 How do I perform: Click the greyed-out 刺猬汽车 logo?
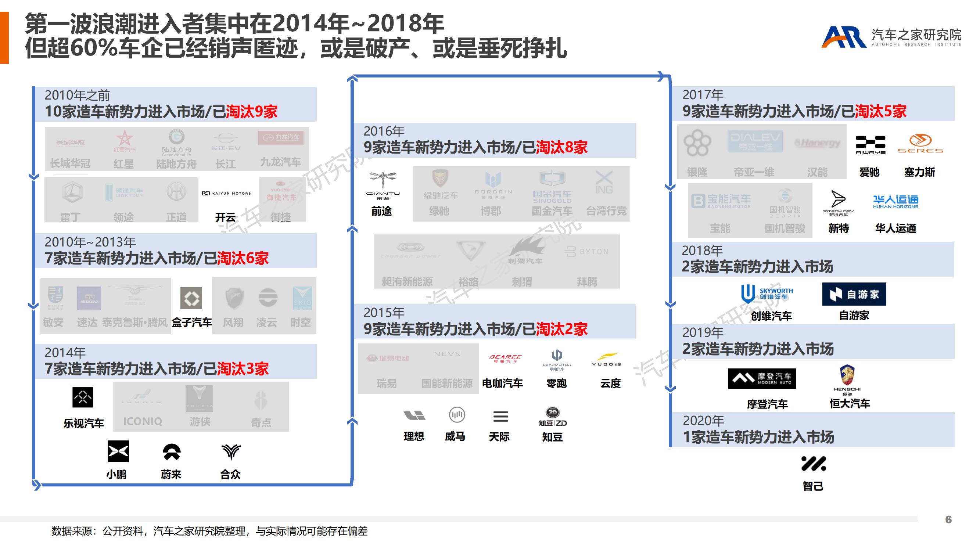(x=526, y=250)
